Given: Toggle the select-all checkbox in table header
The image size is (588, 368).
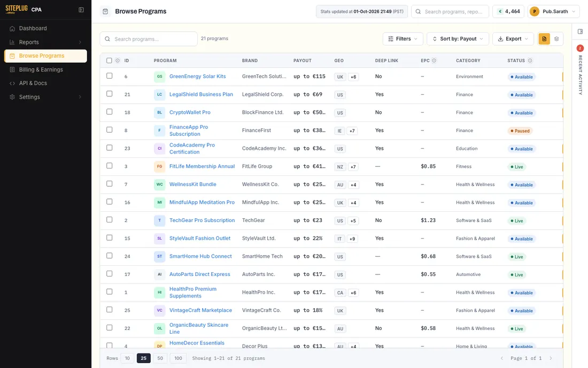Looking at the screenshot, I should (x=109, y=60).
